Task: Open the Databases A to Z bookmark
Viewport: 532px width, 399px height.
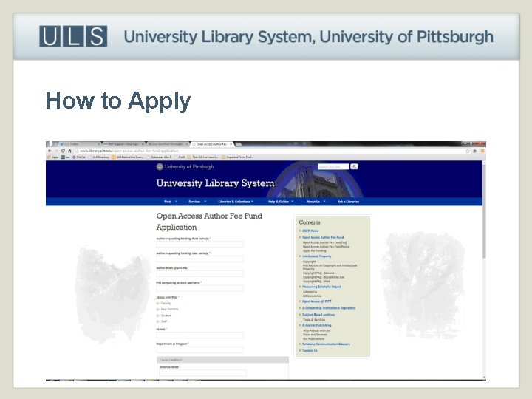Action: pos(160,157)
